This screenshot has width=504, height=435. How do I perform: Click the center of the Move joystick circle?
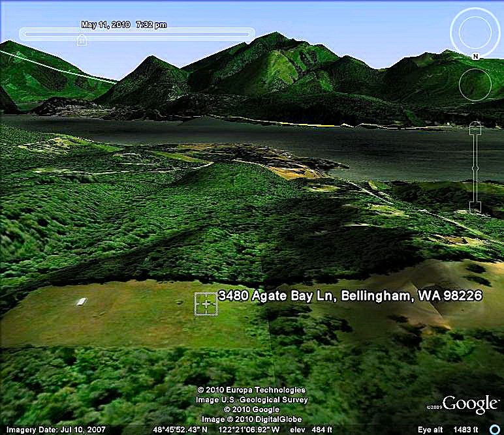point(475,84)
